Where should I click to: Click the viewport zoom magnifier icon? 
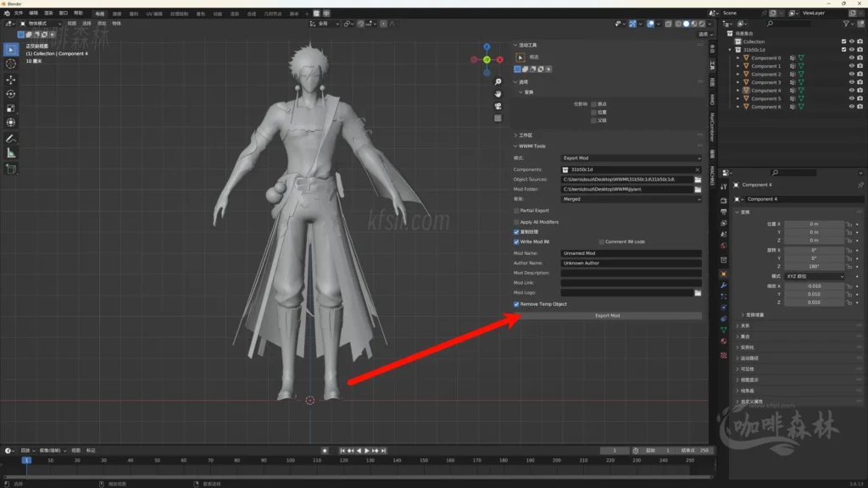pyautogui.click(x=498, y=82)
